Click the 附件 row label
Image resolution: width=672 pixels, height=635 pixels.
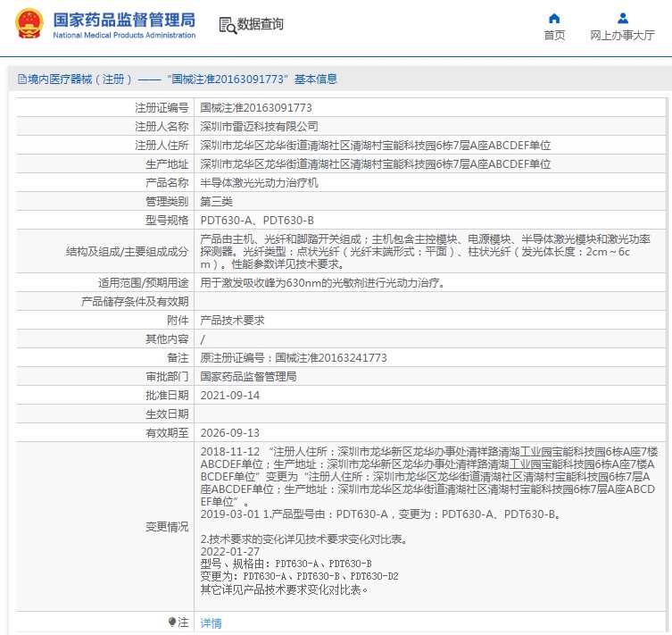click(x=178, y=321)
